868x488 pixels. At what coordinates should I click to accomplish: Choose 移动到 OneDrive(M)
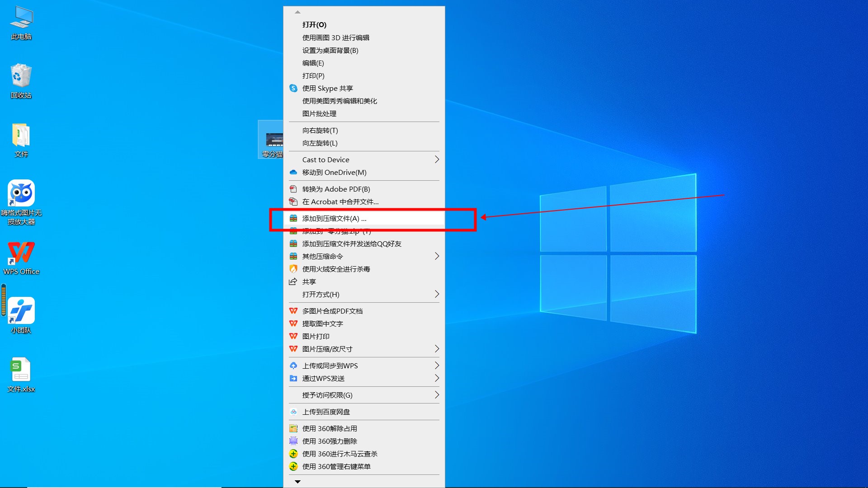[x=334, y=173]
